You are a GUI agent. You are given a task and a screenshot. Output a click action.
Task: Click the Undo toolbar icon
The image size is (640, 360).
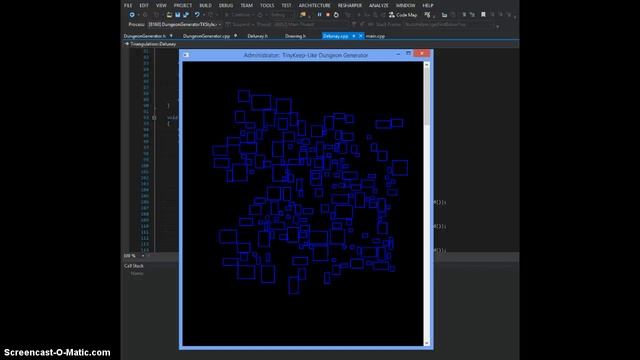(x=197, y=15)
